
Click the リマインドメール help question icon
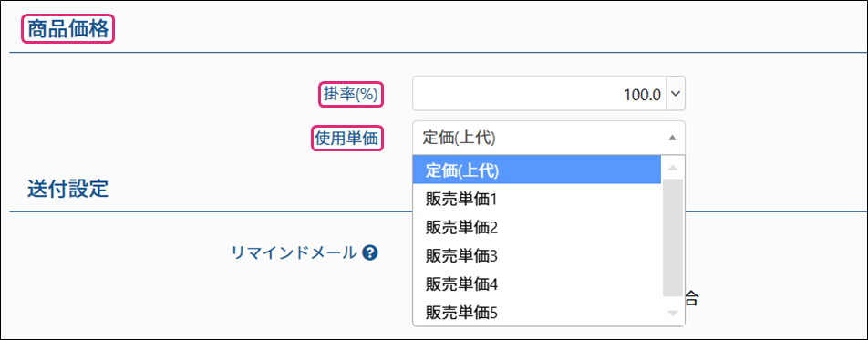click(370, 253)
